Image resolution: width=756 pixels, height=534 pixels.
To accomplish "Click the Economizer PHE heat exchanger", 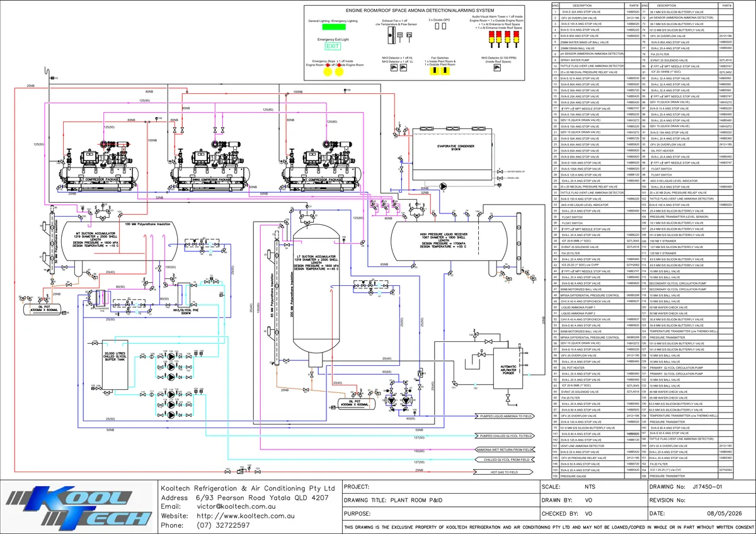I will (100, 297).
